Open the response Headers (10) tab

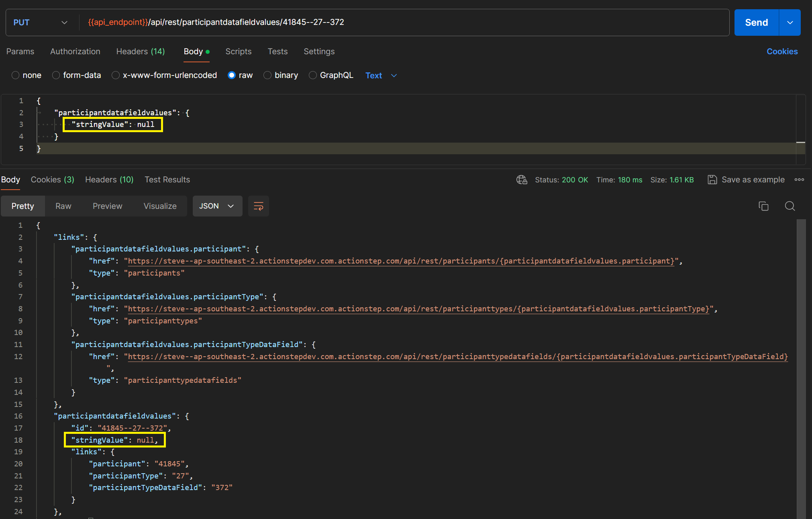point(109,180)
